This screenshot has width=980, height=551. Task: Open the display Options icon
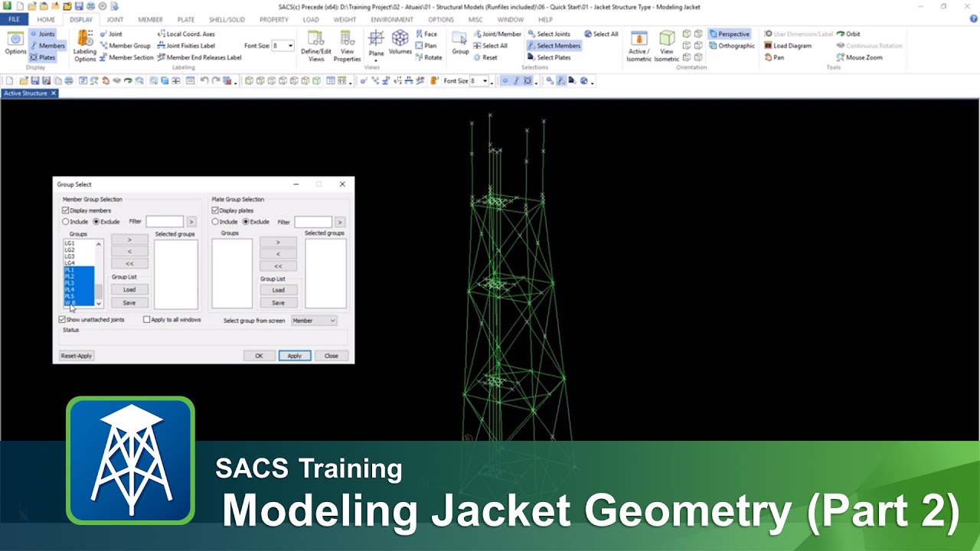(15, 44)
